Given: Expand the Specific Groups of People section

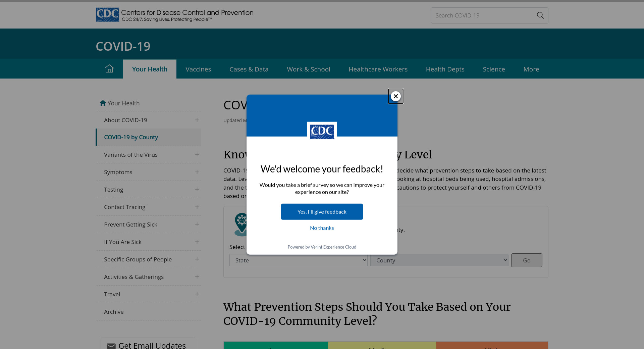Looking at the screenshot, I should pos(197,259).
